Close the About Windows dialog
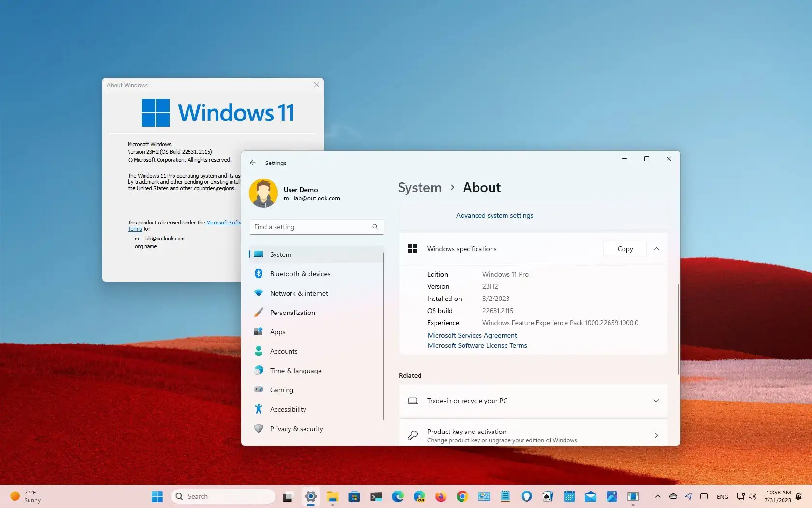 point(317,85)
